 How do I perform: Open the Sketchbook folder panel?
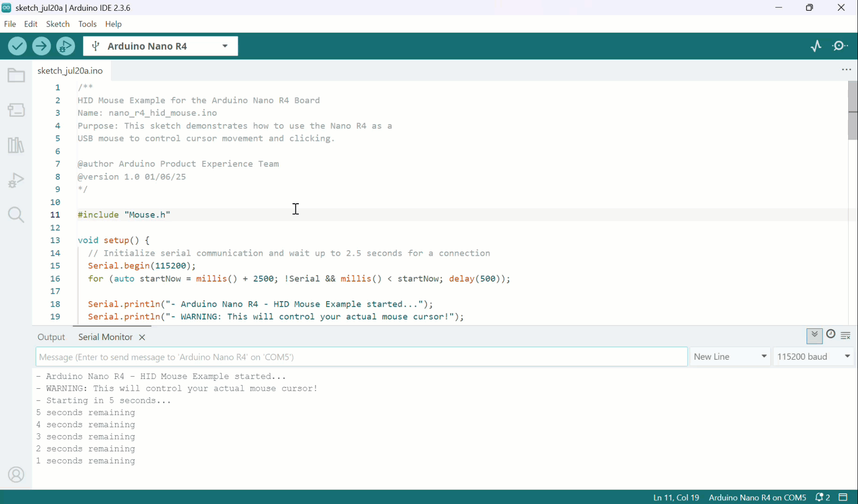click(x=16, y=75)
